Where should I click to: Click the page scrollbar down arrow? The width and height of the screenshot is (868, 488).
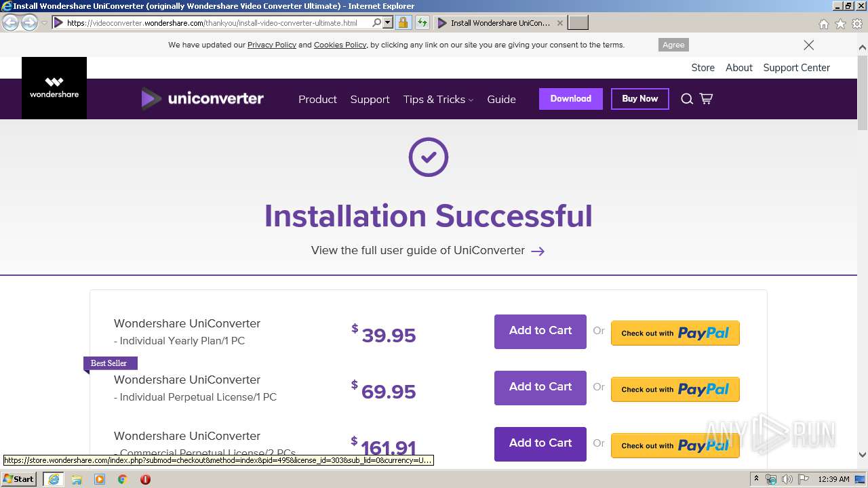coord(863,455)
